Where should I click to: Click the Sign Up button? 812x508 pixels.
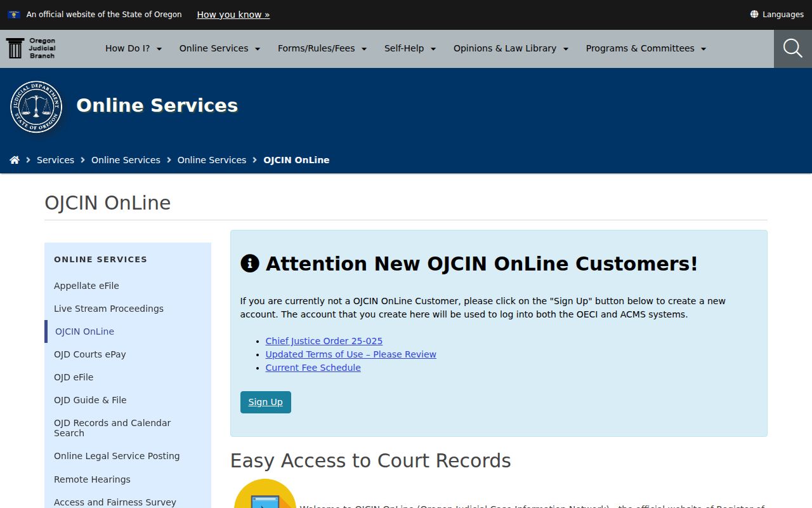[x=266, y=402]
